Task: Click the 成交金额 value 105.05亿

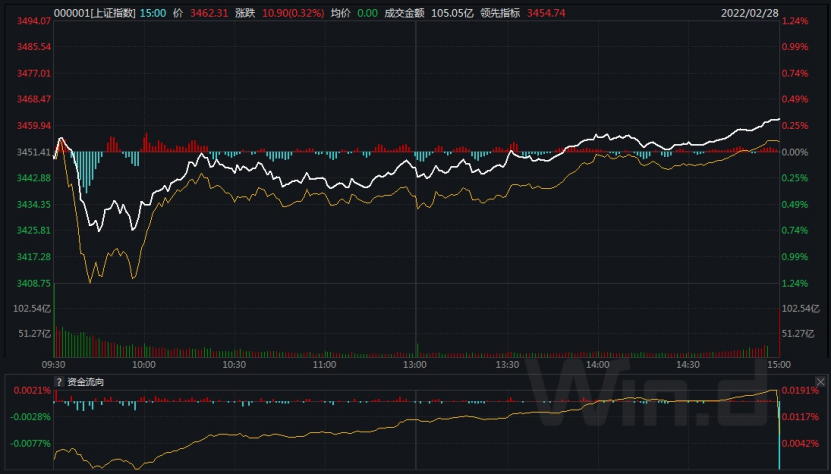Action: click(x=452, y=13)
